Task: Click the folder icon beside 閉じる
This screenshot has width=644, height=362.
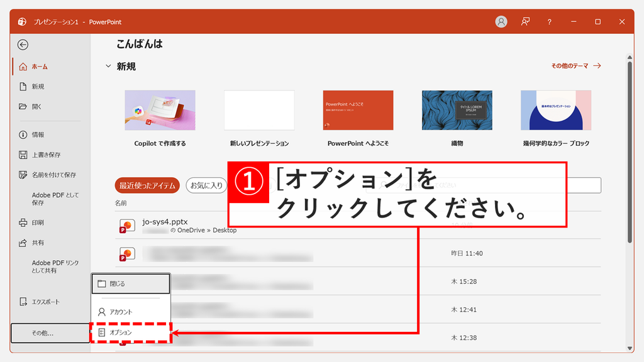Action: (102, 283)
